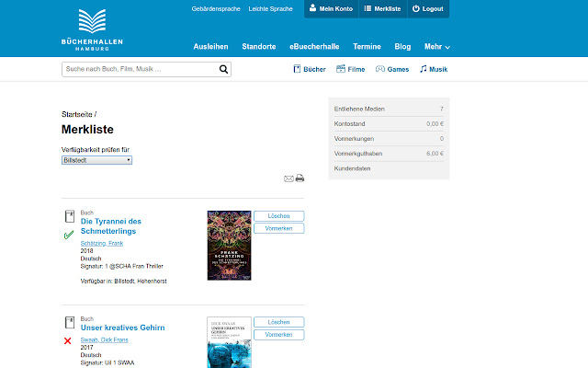Click the Unser kreatives Gehirn book cover
This screenshot has height=368, width=588.
point(229,342)
